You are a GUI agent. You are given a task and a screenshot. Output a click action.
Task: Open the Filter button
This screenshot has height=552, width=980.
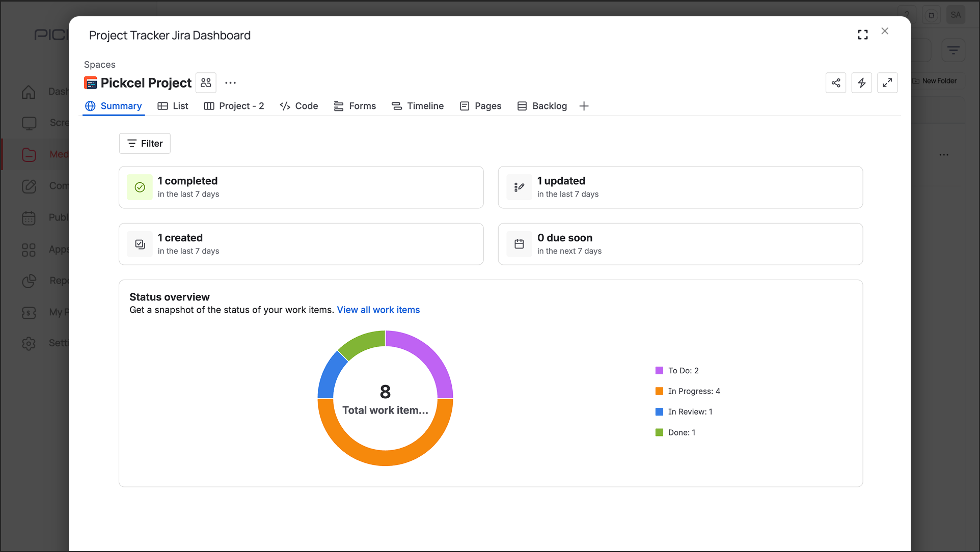click(145, 144)
